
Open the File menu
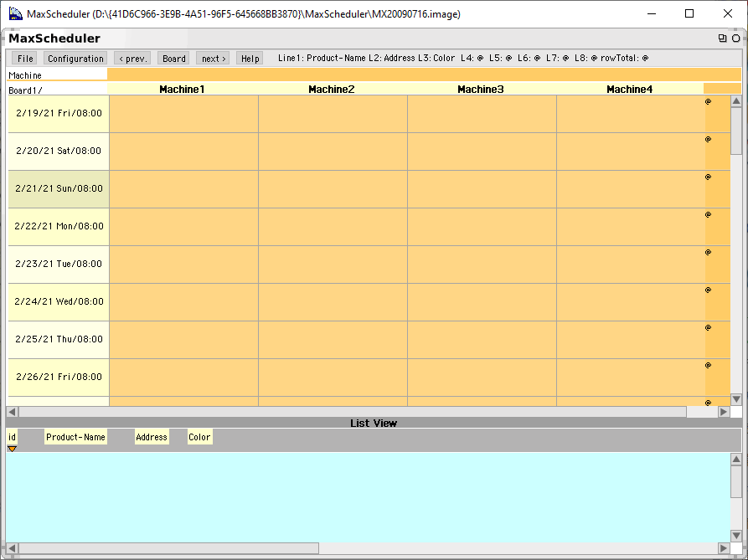coord(25,58)
